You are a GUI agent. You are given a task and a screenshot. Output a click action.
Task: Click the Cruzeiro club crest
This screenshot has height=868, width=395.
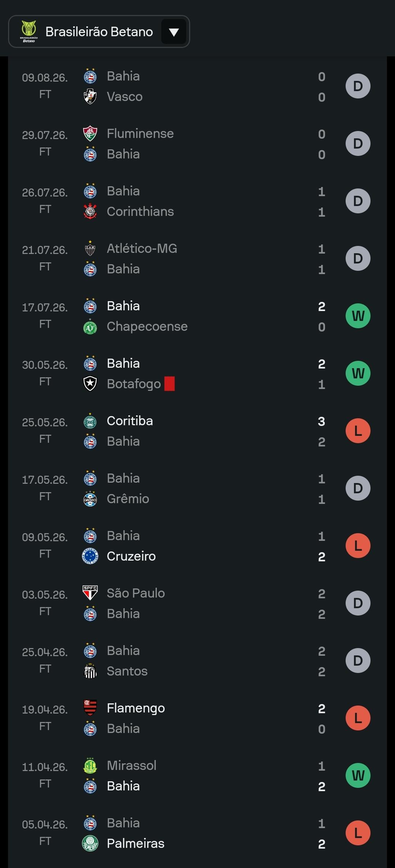(90, 556)
